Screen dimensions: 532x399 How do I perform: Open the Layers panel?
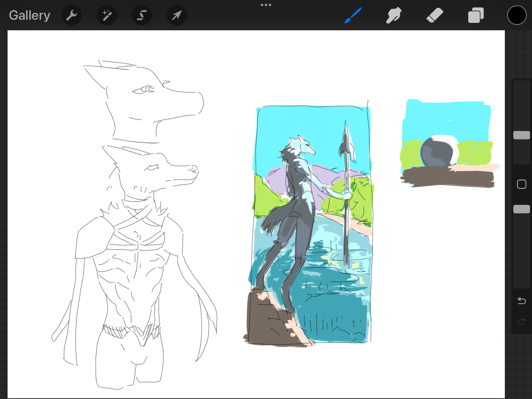(x=476, y=15)
